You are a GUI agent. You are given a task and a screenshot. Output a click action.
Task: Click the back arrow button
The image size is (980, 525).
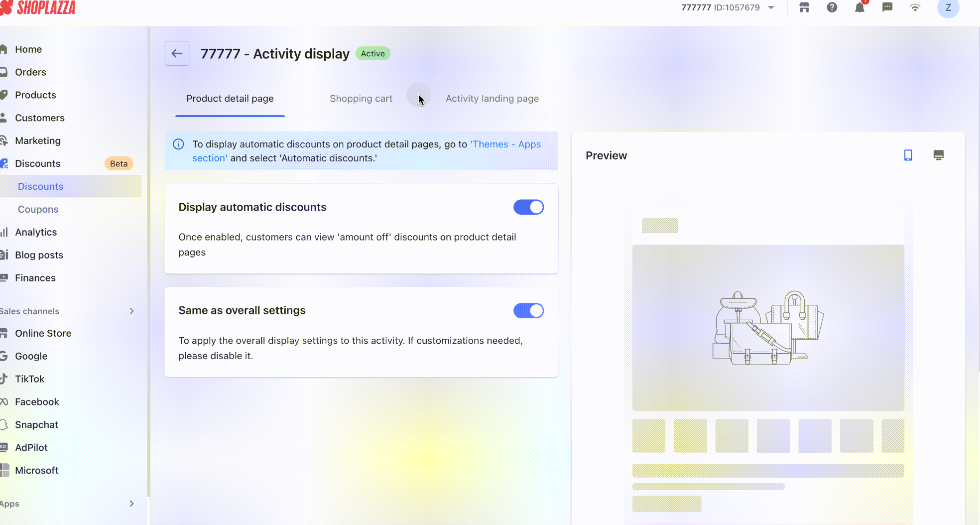(177, 53)
